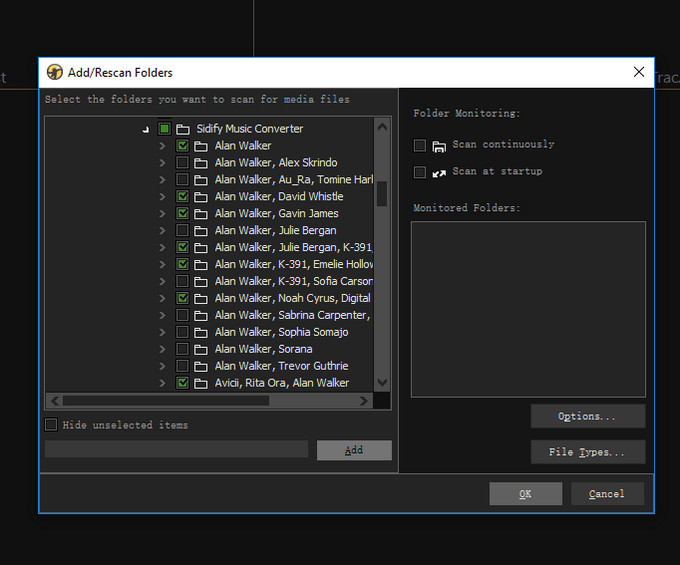
Task: Select the 'Sidify Music Converter' row label
Action: point(250,129)
